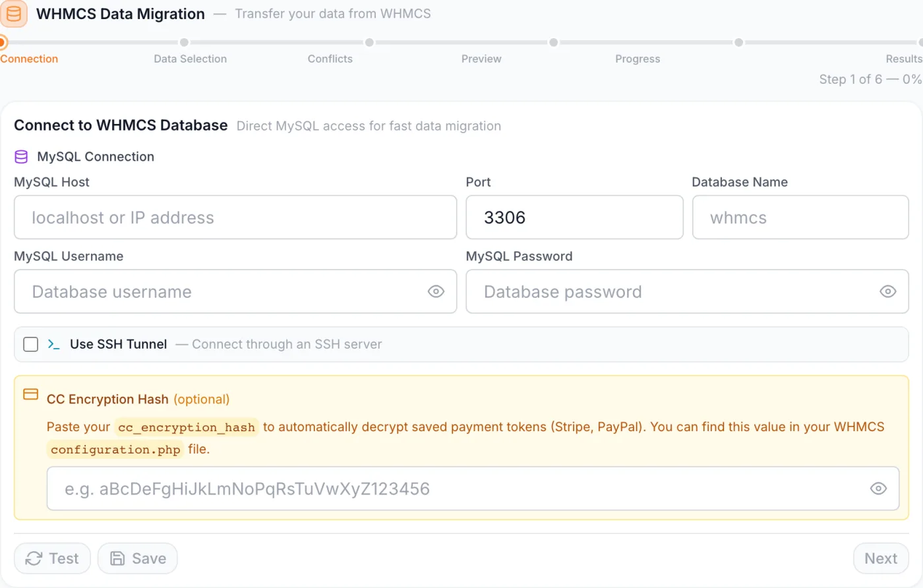This screenshot has height=588, width=923.
Task: Click the Preview step marker dot
Action: click(x=554, y=42)
